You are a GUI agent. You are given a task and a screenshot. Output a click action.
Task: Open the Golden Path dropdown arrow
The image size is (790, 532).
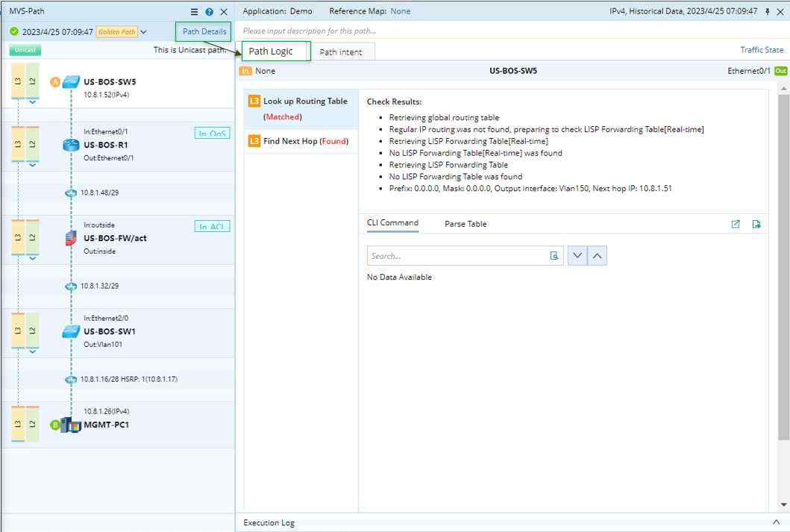tap(144, 32)
